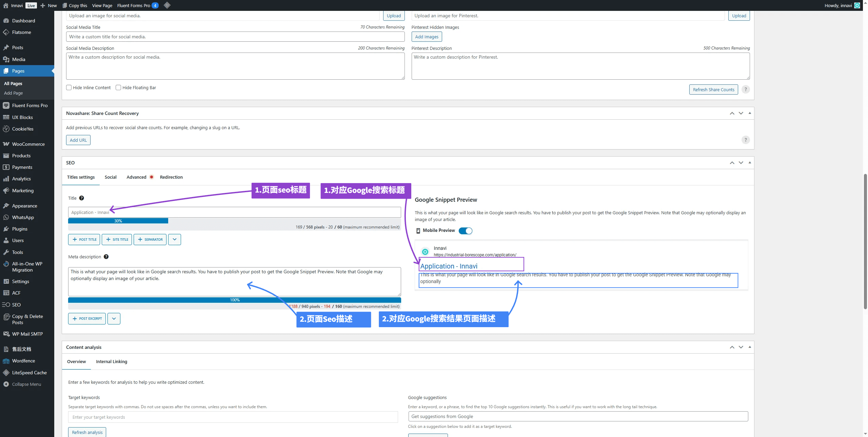868x437 pixels.
Task: Open the WhatsApp sidebar icon
Action: coord(6,217)
